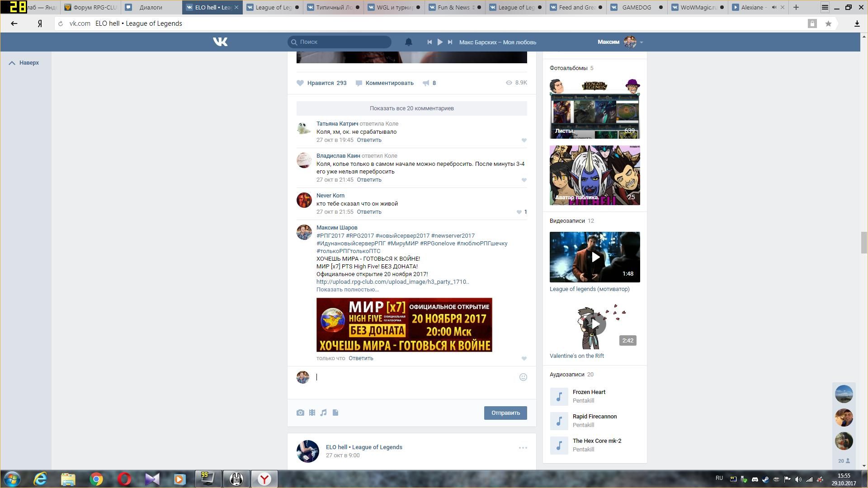Open Листы photo album
This screenshot has width=868, height=488.
point(595,108)
